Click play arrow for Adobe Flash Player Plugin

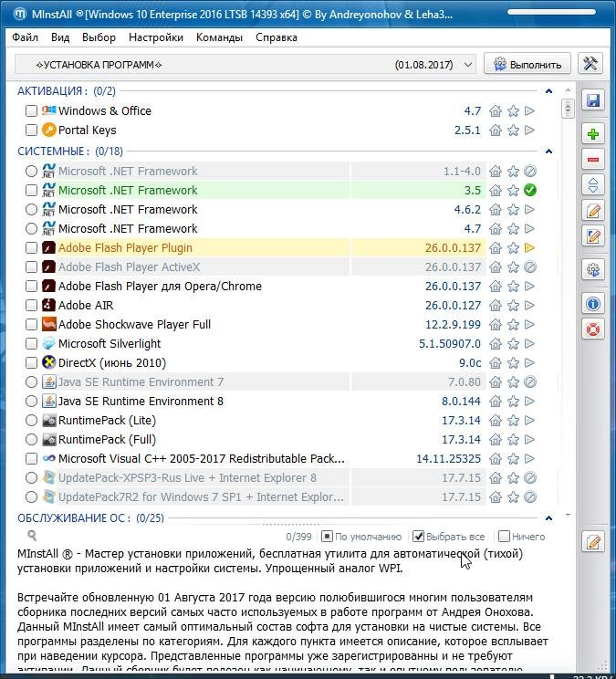click(x=529, y=247)
